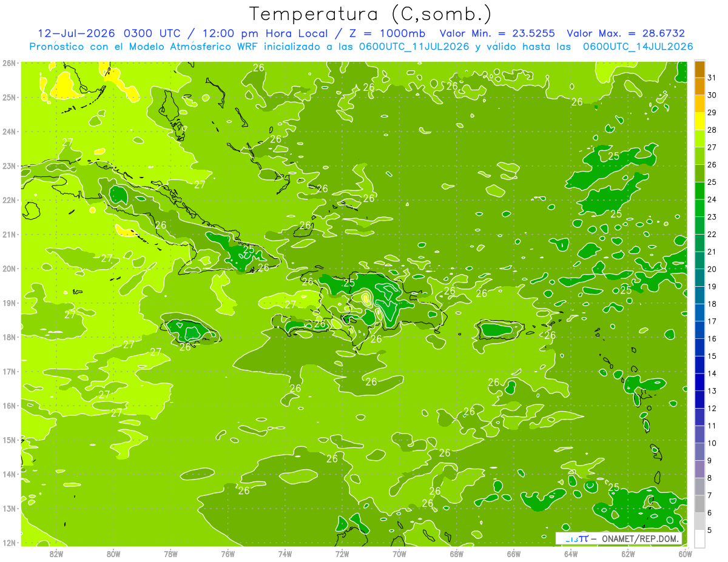The width and height of the screenshot is (728, 562).
Task: Click the 'ONAMET/REP.DOM.' credit label
Action: pos(639,538)
